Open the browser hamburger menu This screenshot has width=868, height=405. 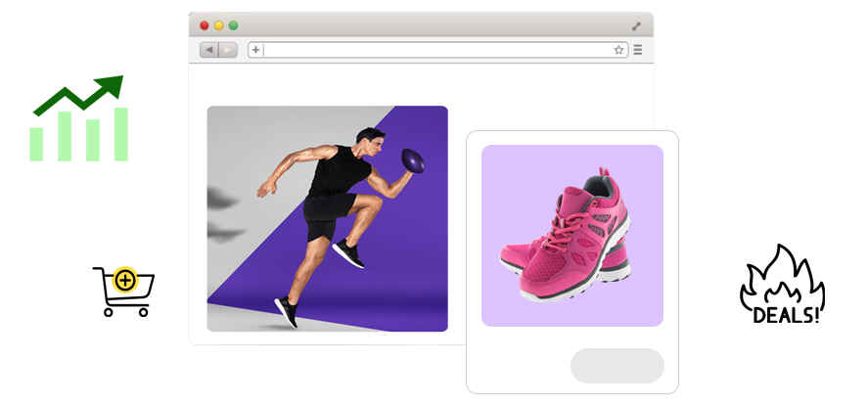(x=638, y=50)
